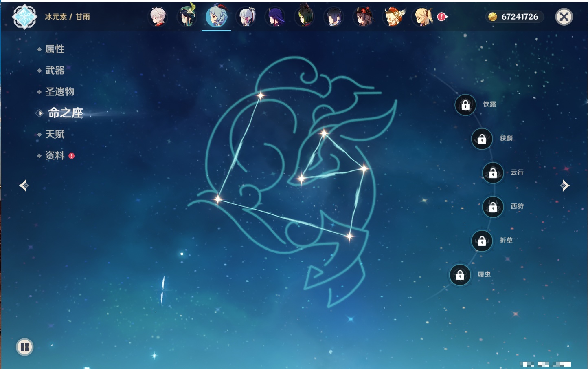
Task: Click the locked 履虫 constellation node
Action: click(x=460, y=275)
